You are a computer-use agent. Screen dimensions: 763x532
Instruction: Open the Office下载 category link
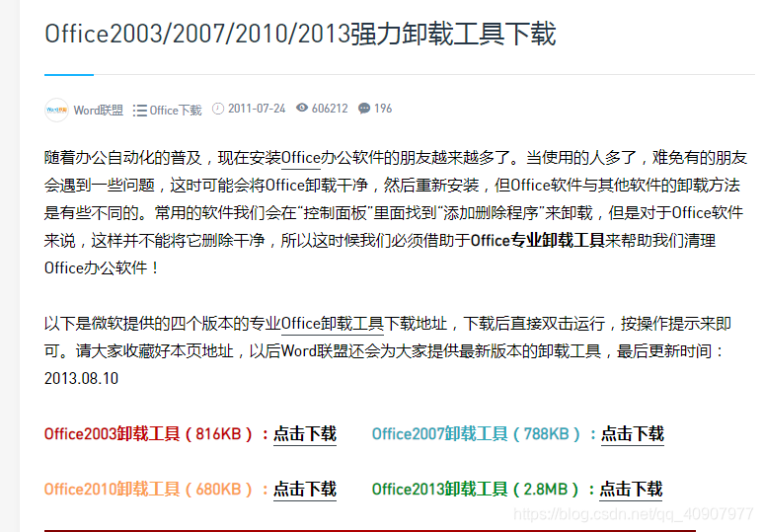tap(176, 111)
